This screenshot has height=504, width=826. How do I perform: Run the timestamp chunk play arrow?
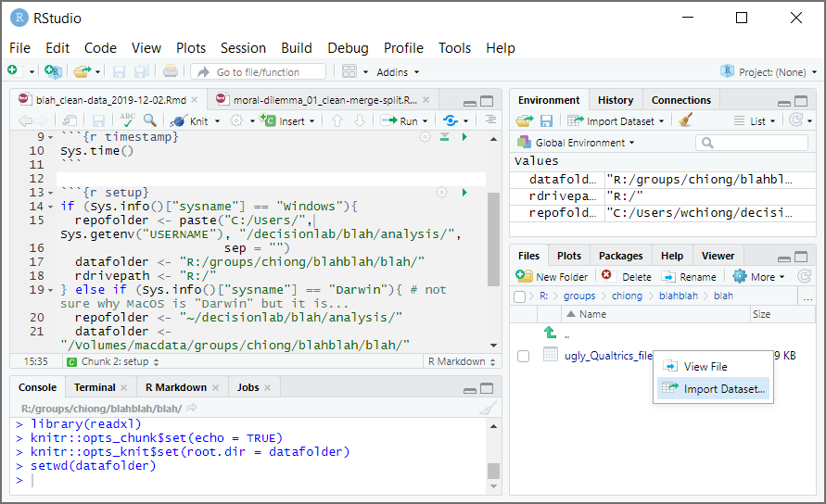pyautogui.click(x=464, y=137)
